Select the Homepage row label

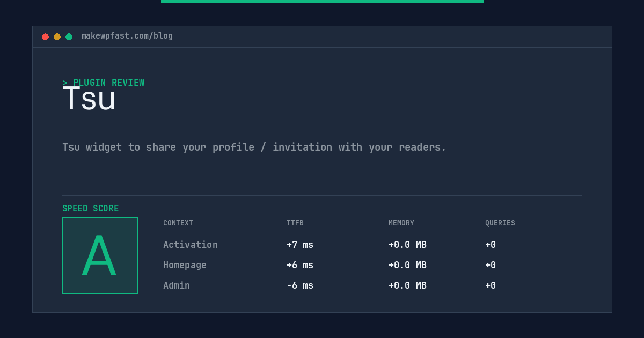[185, 265]
